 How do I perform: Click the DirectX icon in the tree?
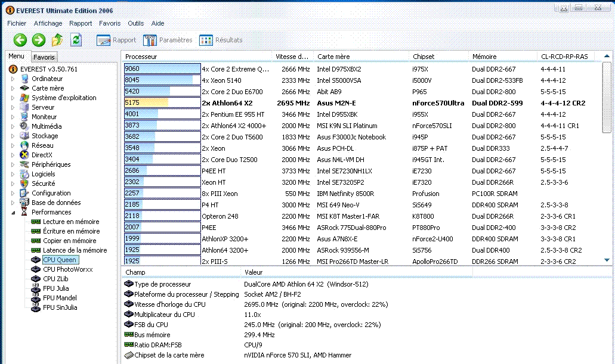[x=24, y=155]
